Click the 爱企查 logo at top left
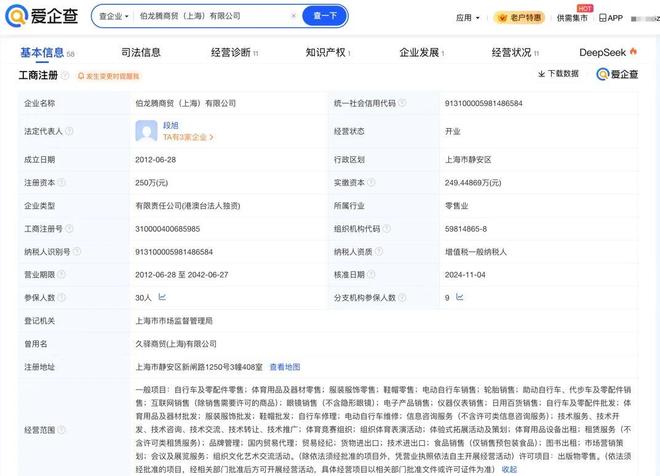The image size is (660, 476). 41,16
